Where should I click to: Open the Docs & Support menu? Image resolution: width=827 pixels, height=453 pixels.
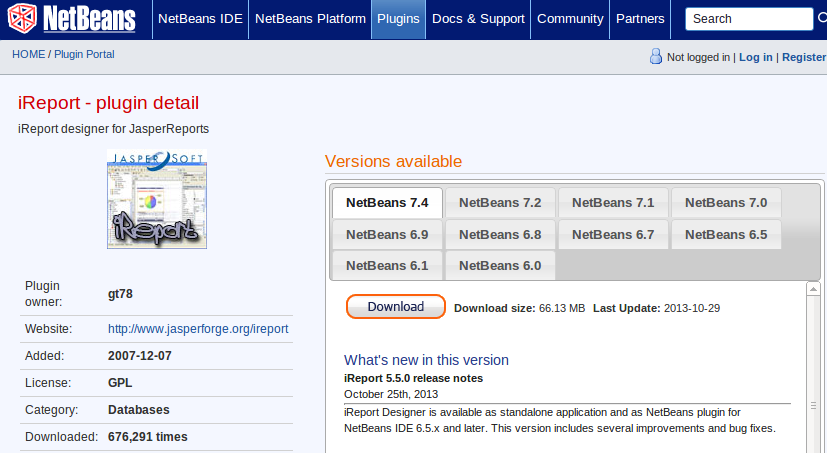pos(478,19)
